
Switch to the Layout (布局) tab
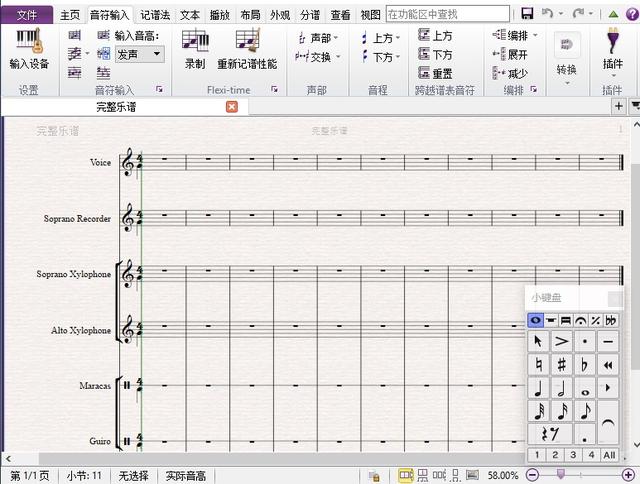(250, 15)
